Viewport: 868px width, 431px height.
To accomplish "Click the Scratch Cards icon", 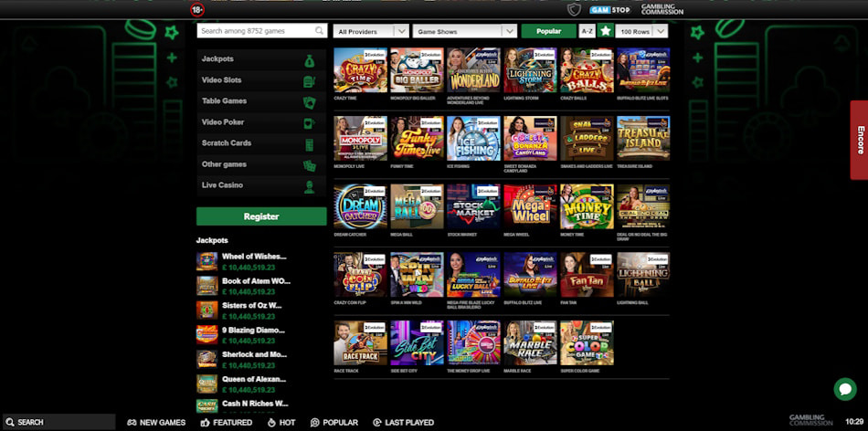I will [x=310, y=144].
